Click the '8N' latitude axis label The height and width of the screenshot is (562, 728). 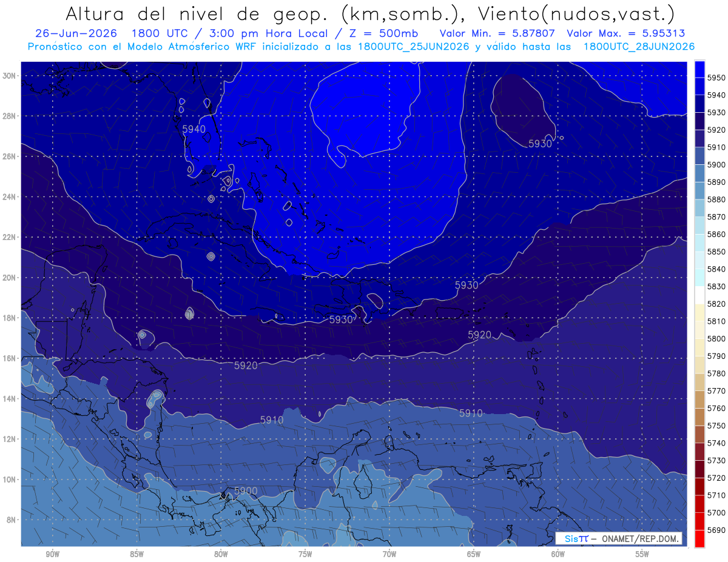(x=12, y=520)
